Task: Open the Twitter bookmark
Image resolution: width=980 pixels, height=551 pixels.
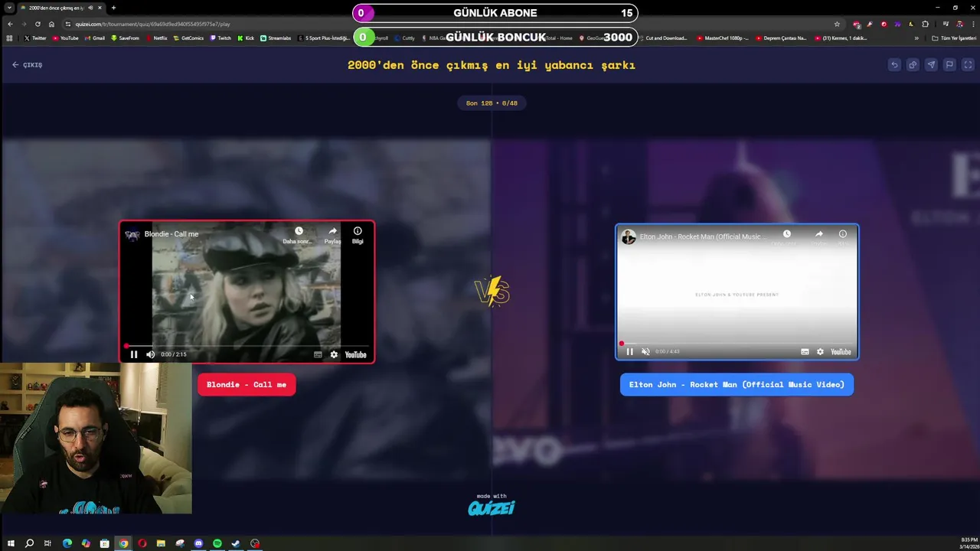Action: (35, 38)
